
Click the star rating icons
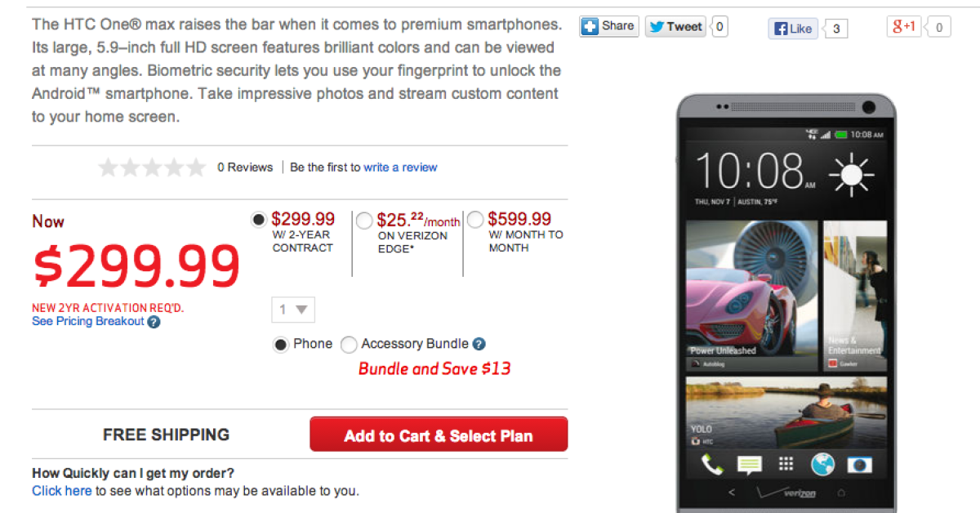[152, 167]
